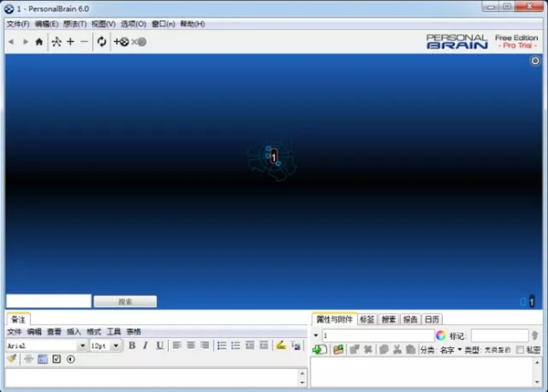Toggle bold formatting in notes editor
The height and width of the screenshot is (392, 548).
(x=132, y=345)
